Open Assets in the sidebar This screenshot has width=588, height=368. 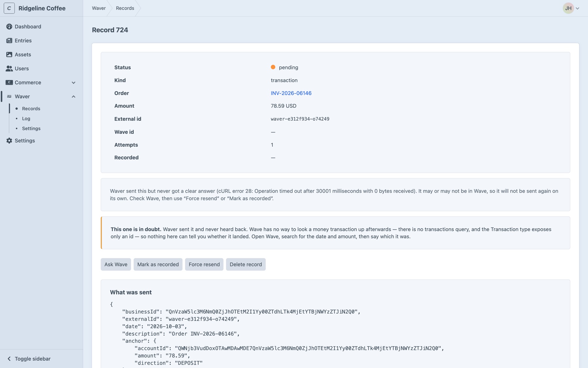coord(23,55)
